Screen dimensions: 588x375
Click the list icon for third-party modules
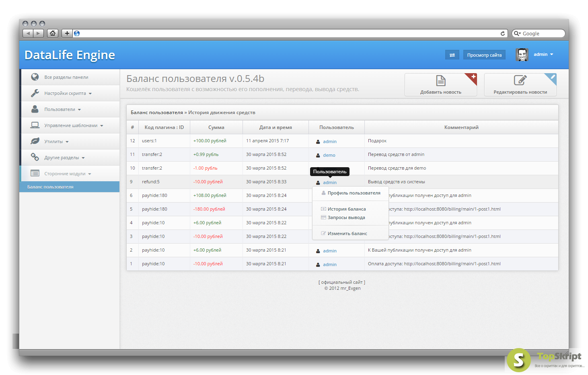coord(35,173)
